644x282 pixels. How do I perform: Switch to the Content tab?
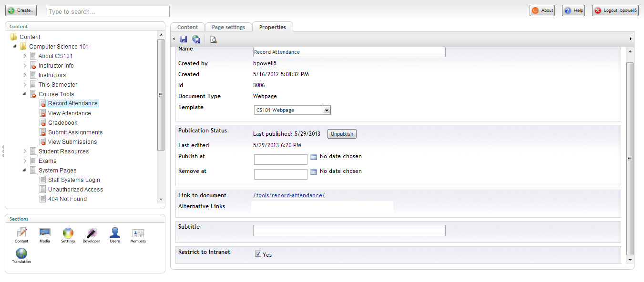pos(187,27)
